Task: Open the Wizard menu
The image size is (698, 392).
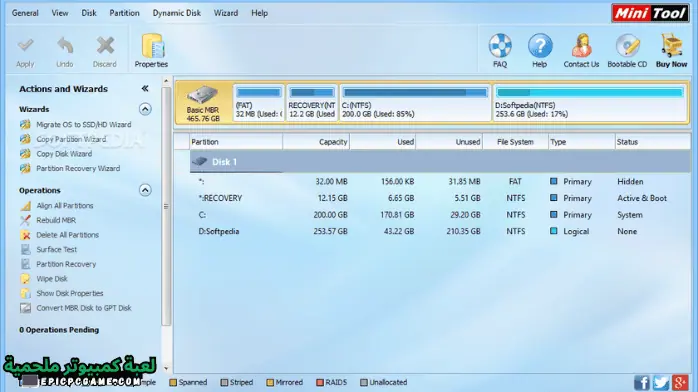Action: (x=226, y=13)
